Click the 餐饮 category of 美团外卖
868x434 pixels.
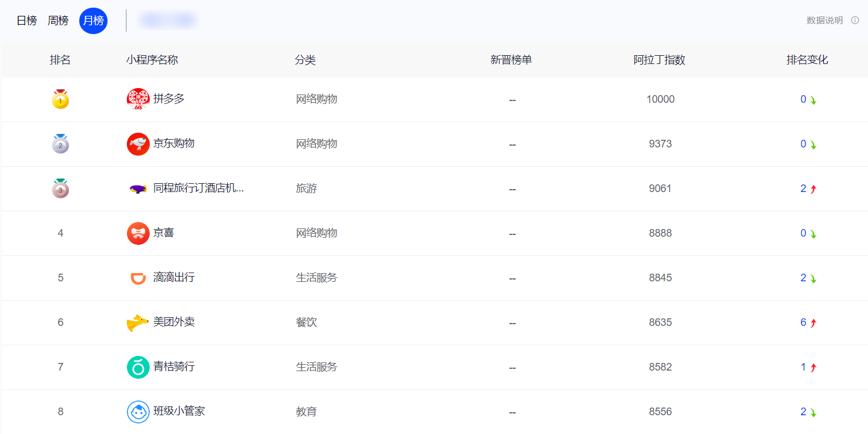pyautogui.click(x=307, y=322)
